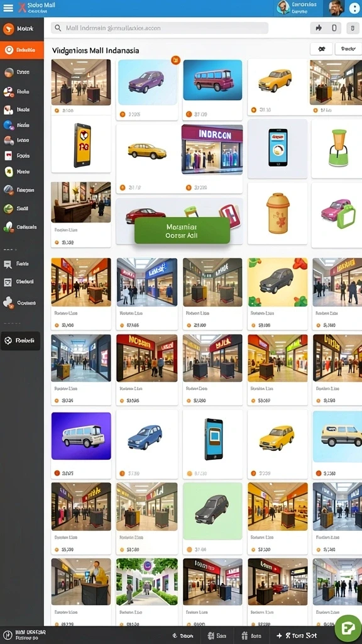This screenshot has width=362, height=644.
Task: Click the arrow icon beside the zero counter
Action: 319,28
